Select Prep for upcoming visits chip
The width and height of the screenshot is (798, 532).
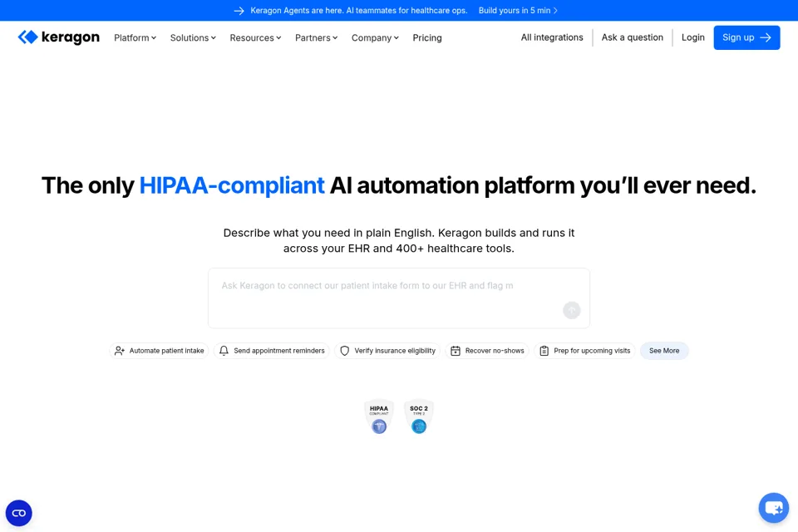(584, 351)
